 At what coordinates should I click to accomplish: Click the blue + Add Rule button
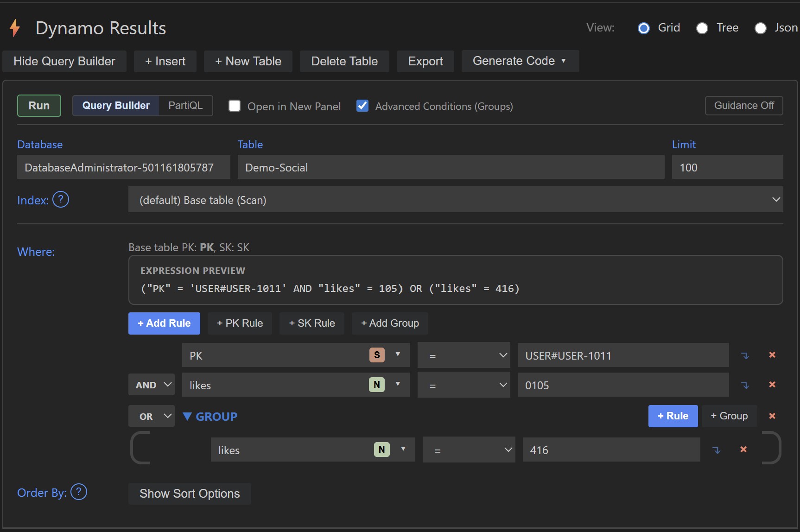tap(164, 323)
